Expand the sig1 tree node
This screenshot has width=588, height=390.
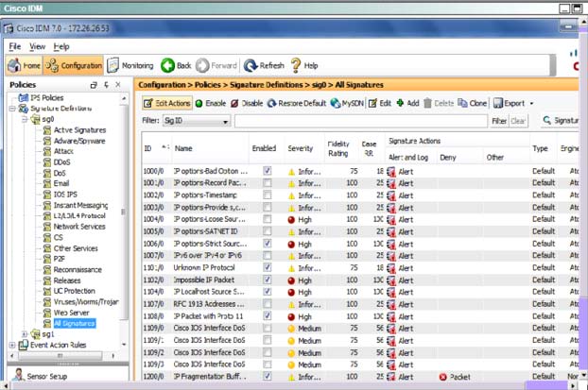point(25,333)
